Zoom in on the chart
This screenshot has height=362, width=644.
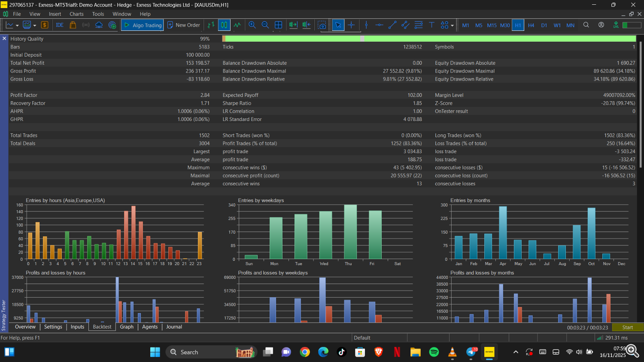click(x=252, y=25)
